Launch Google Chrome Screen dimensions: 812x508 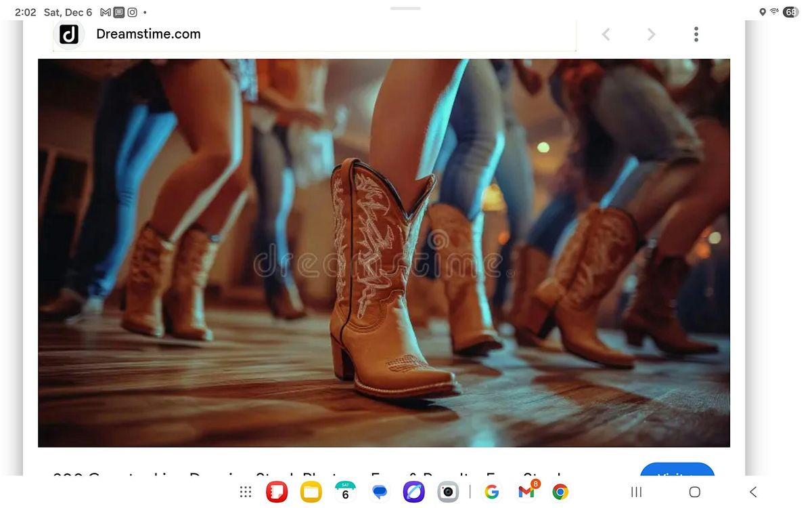pyautogui.click(x=560, y=491)
